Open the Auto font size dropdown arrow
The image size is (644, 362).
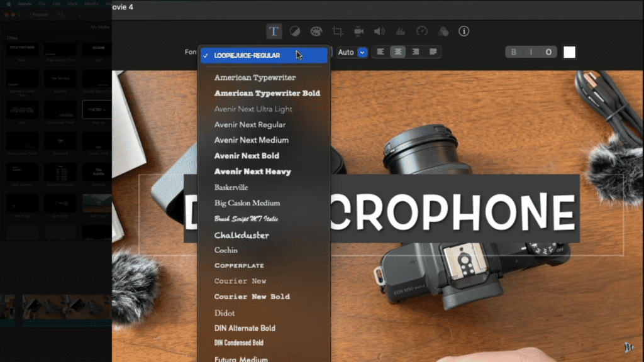click(362, 52)
